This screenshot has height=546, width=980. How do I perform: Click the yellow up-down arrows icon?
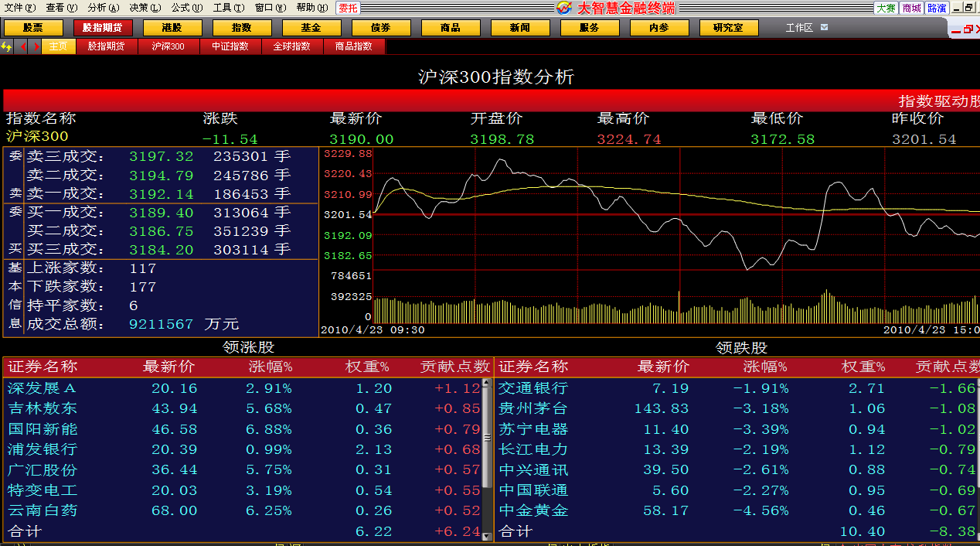[x=7, y=46]
